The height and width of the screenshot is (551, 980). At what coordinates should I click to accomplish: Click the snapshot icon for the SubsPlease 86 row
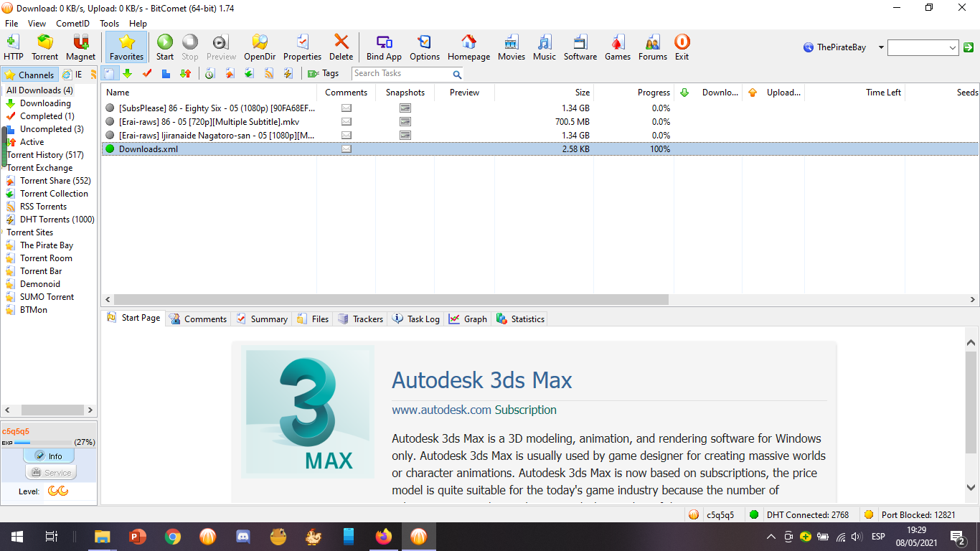pyautogui.click(x=405, y=108)
